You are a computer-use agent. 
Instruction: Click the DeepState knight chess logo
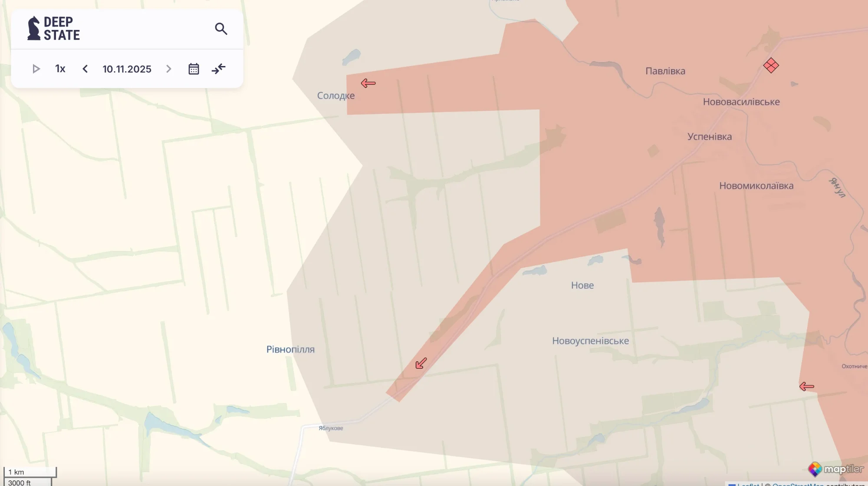[x=34, y=27]
